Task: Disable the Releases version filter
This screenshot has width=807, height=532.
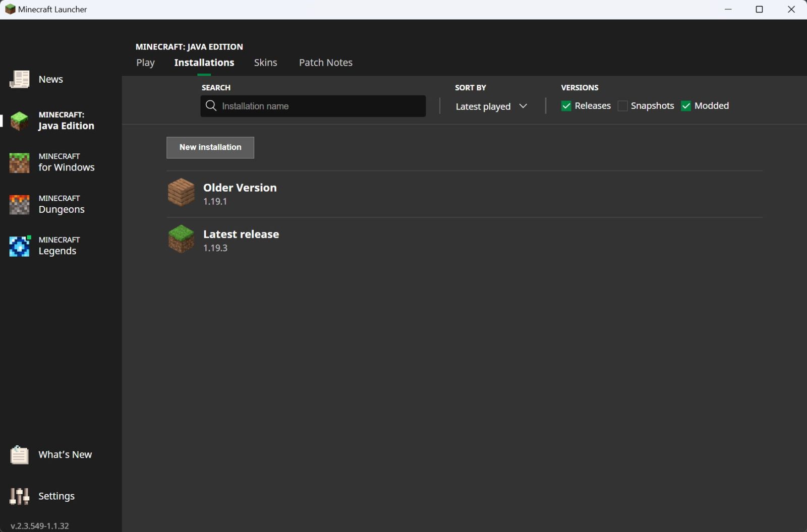Action: 566,106
